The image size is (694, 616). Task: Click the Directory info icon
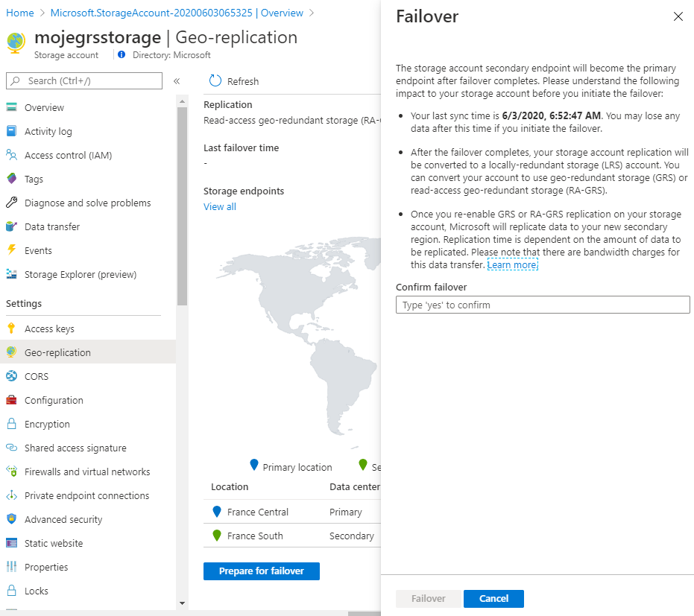[122, 54]
